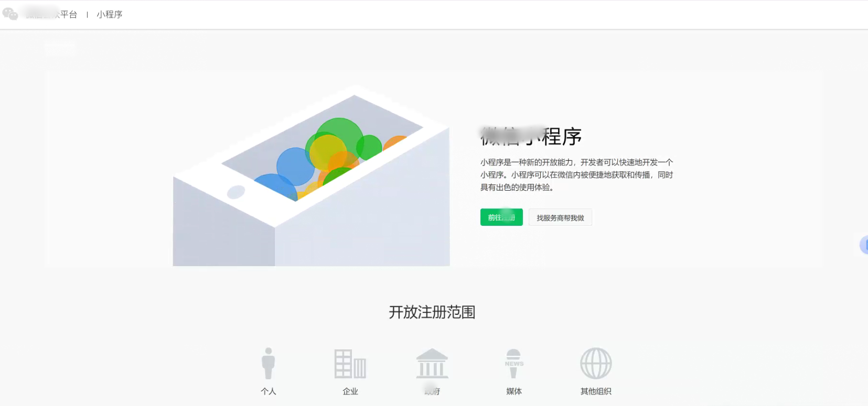Click the 平台 header title text

[x=51, y=15]
